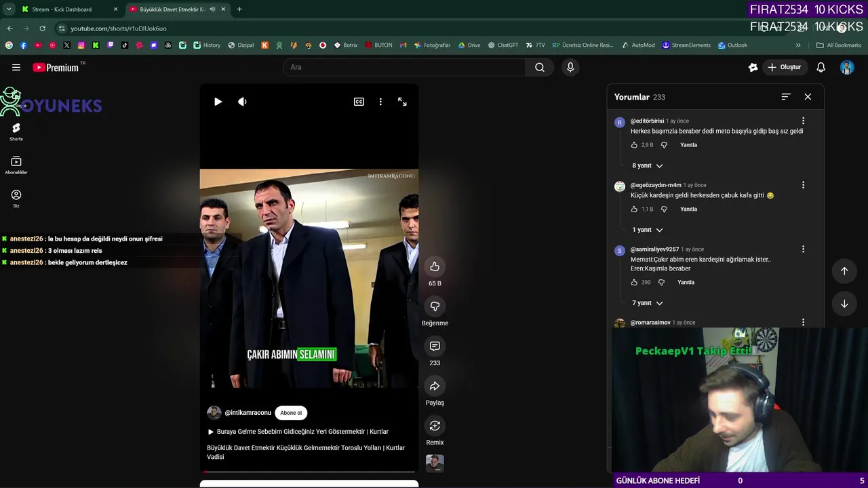The height and width of the screenshot is (488, 868).
Task: Open @editörbirisi commenter profile
Action: pyautogui.click(x=647, y=121)
